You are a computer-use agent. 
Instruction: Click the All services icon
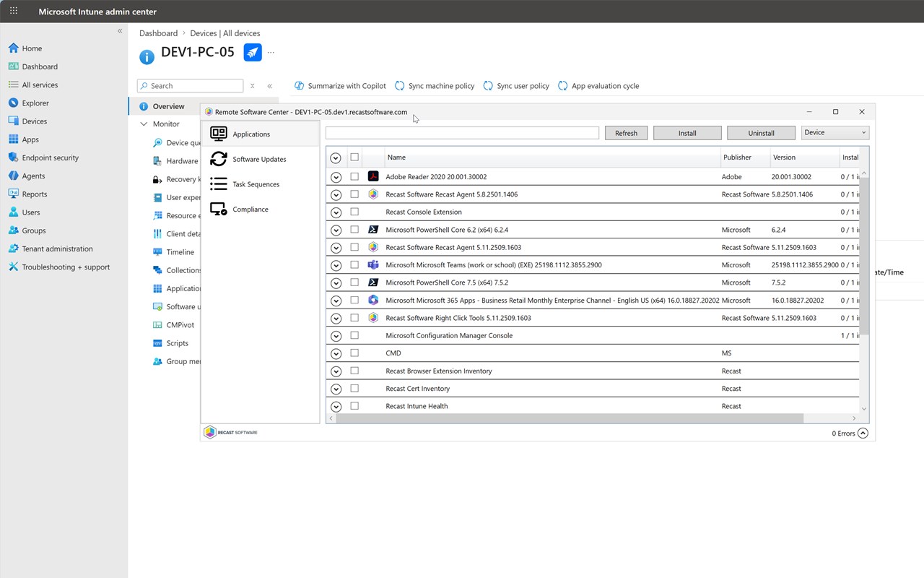coord(13,85)
